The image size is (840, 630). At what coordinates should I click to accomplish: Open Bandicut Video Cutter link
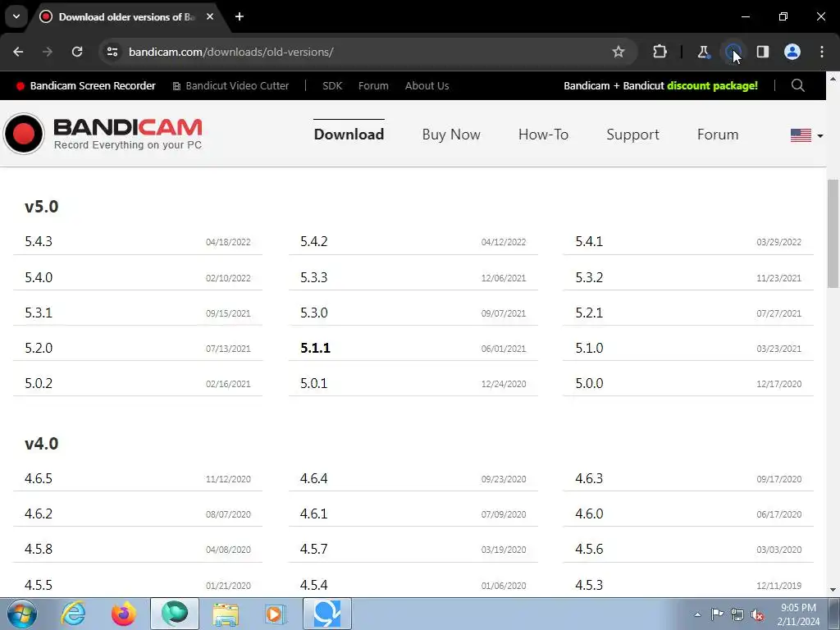(x=231, y=85)
